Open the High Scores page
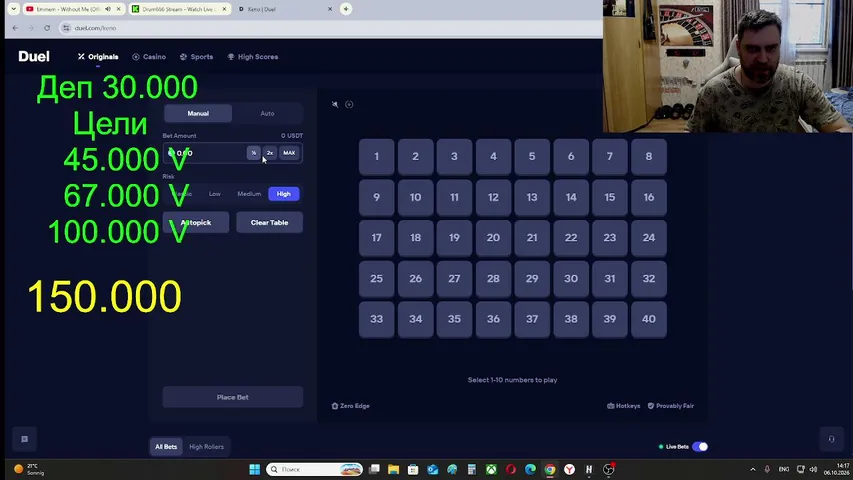 coord(253,57)
